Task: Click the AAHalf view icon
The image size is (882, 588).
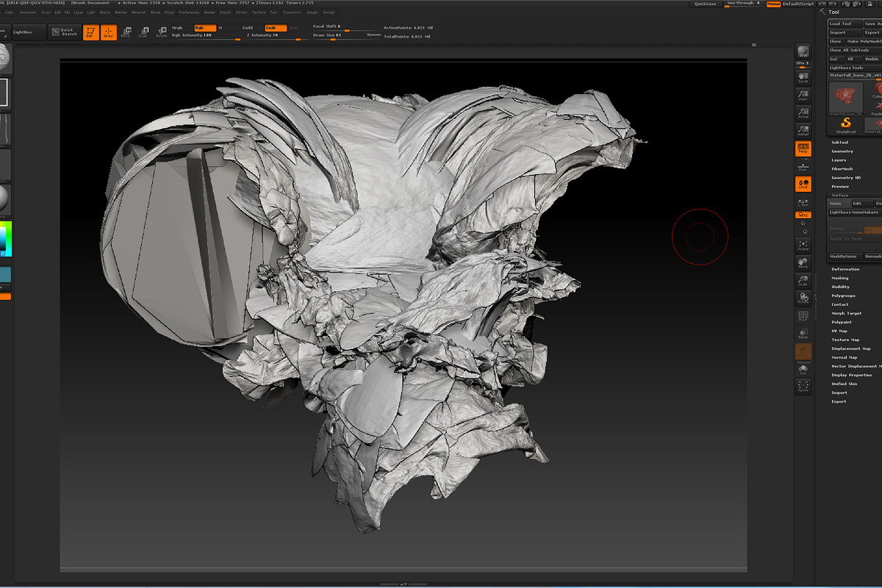Action: [x=803, y=131]
